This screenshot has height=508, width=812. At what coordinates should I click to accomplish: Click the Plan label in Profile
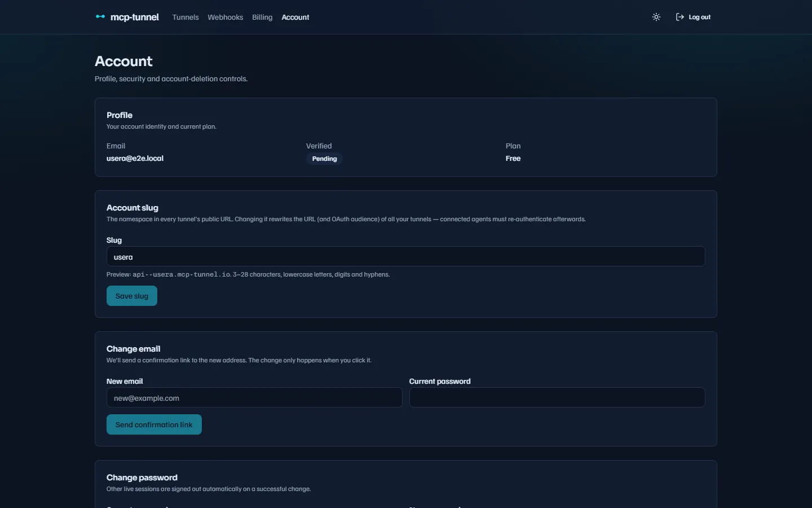click(513, 146)
